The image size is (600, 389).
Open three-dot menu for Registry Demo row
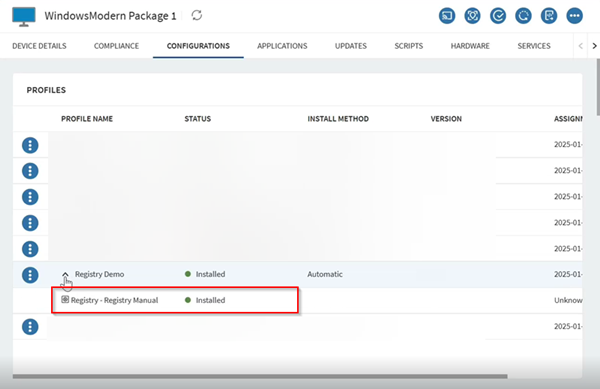[30, 275]
